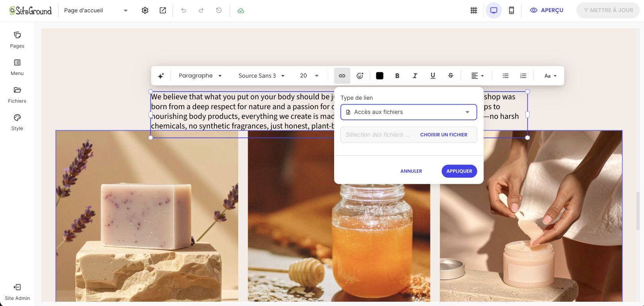Open the Paragraphe style dropdown

tap(200, 76)
